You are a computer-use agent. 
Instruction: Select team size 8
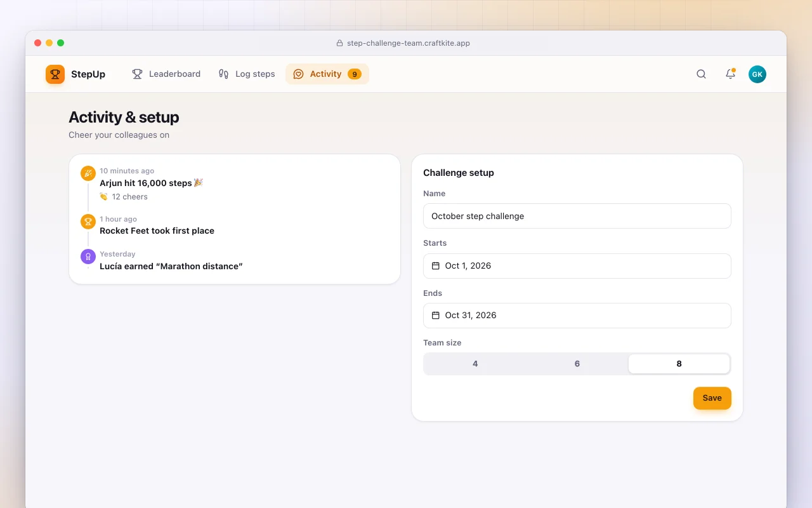coord(679,364)
